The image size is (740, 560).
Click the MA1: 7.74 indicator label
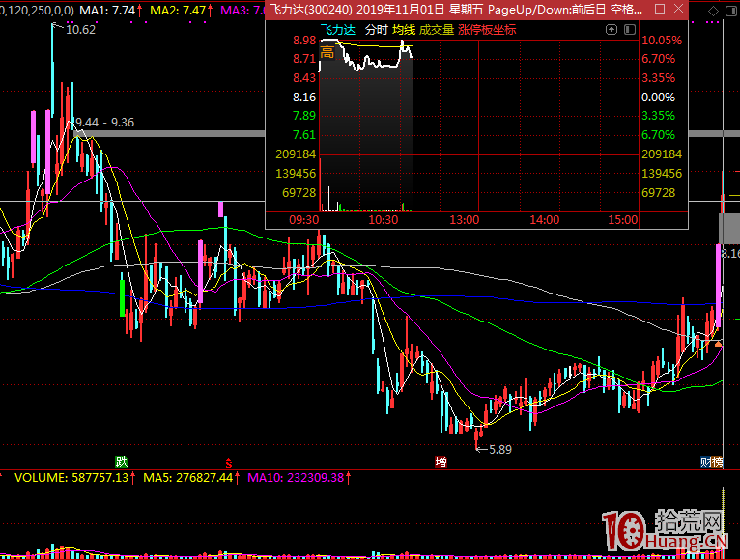click(107, 10)
